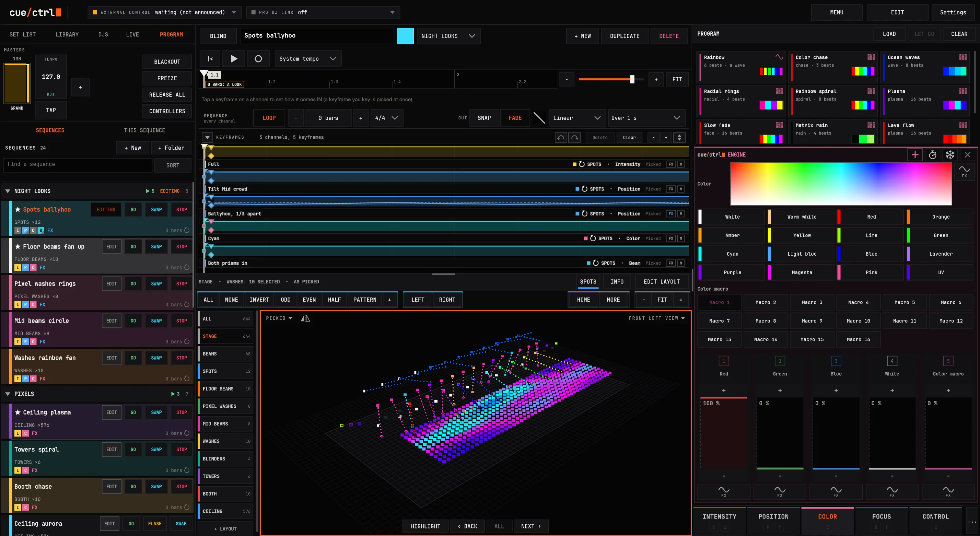Jump the sequence back to its start

click(x=210, y=59)
